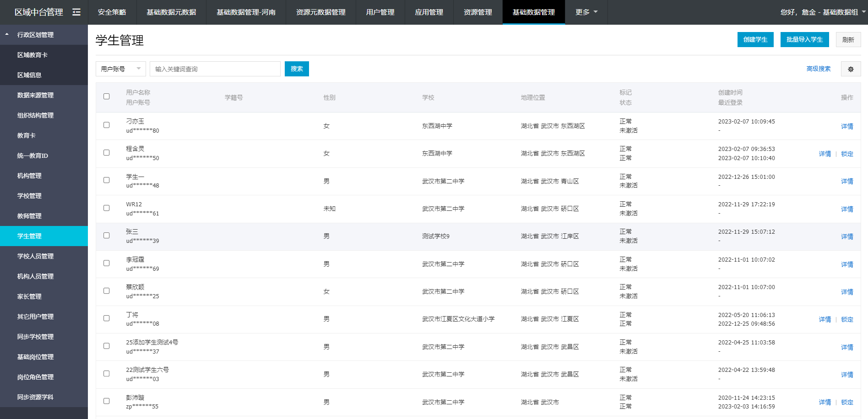Image resolution: width=868 pixels, height=419 pixels.
Task: Go to 机构人员管理 in sidebar
Action: (44, 276)
